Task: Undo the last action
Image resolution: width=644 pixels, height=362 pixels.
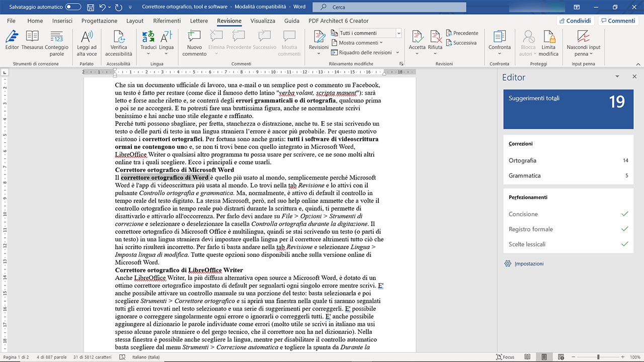Action: pos(103,7)
